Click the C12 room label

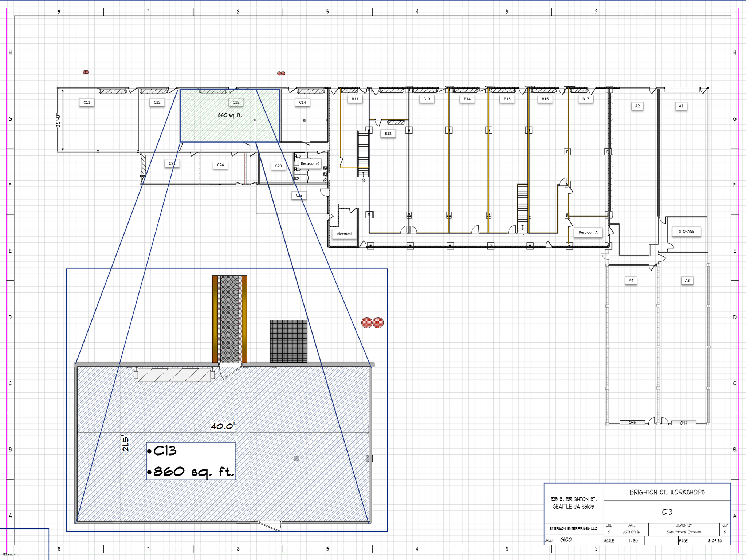(x=157, y=102)
